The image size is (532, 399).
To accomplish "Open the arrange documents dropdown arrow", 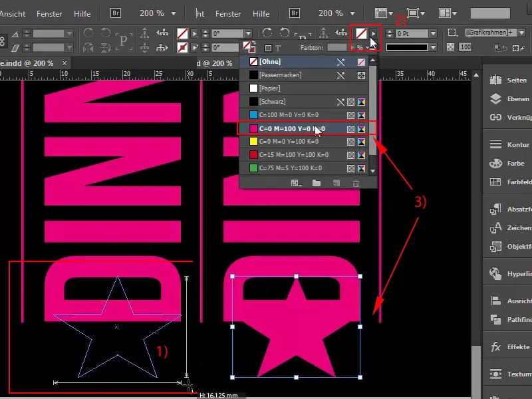I will click(454, 13).
